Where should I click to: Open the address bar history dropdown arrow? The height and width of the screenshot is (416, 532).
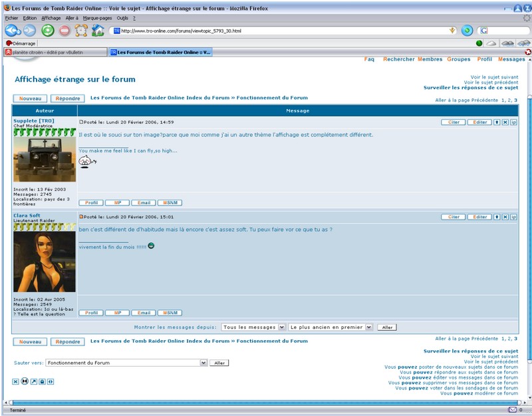tap(452, 31)
